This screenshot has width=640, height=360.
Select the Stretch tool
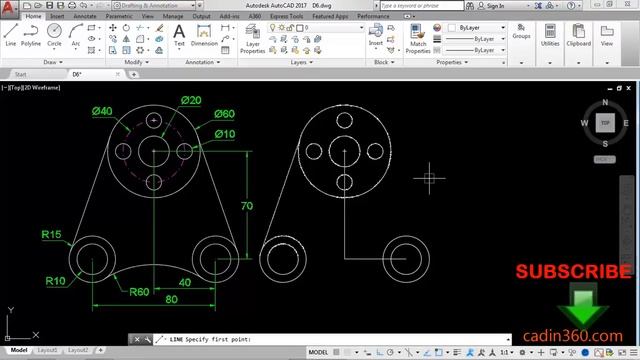[x=113, y=50]
